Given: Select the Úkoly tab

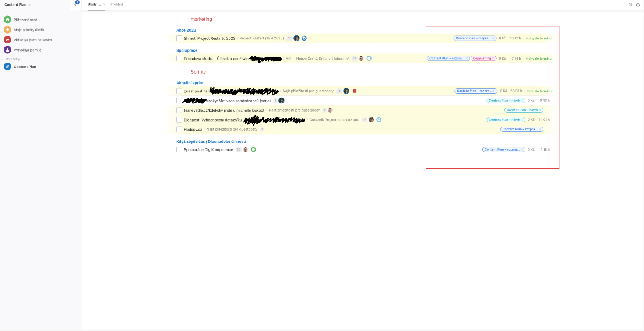Looking at the screenshot, I should pyautogui.click(x=92, y=4).
